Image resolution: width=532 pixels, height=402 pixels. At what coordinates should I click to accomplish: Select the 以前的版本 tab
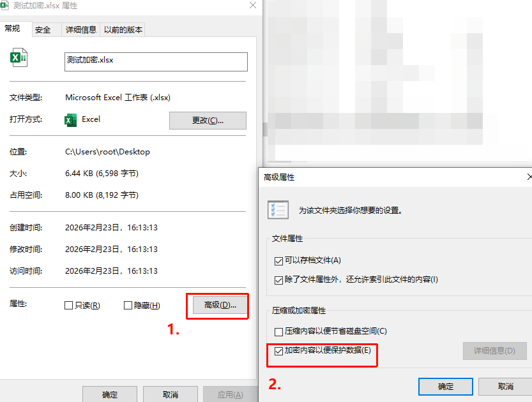[123, 30]
